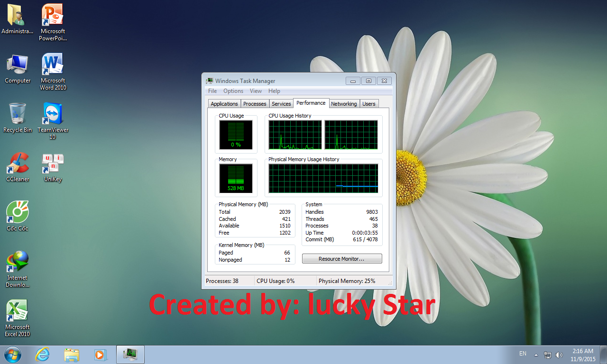Launch Internet Explorer from the taskbar
The image size is (607, 364).
(43, 355)
